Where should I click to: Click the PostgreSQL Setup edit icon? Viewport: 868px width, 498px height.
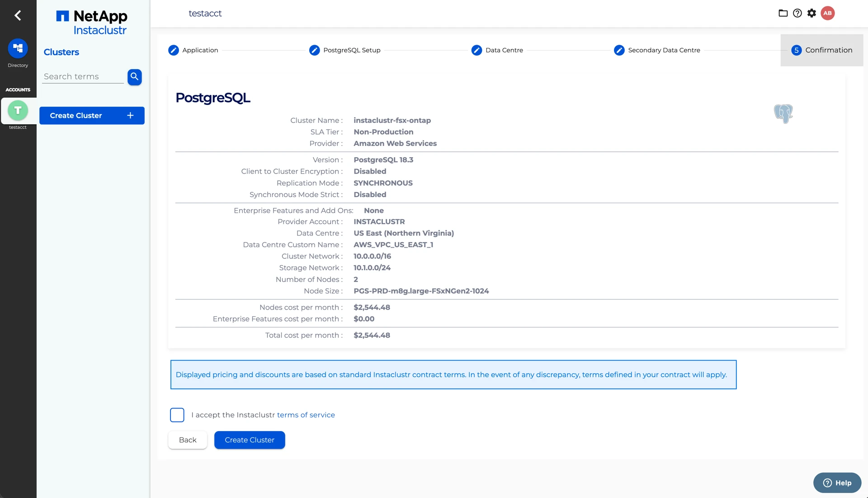coord(315,50)
